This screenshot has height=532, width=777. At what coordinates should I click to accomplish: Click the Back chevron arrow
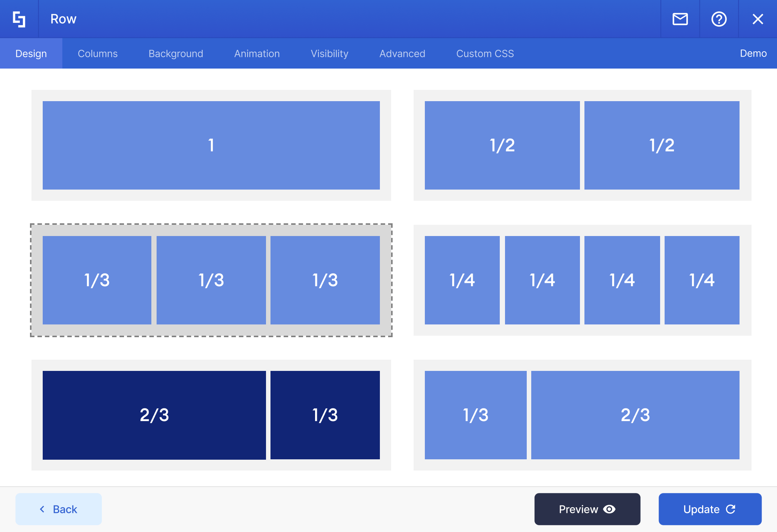(x=42, y=509)
